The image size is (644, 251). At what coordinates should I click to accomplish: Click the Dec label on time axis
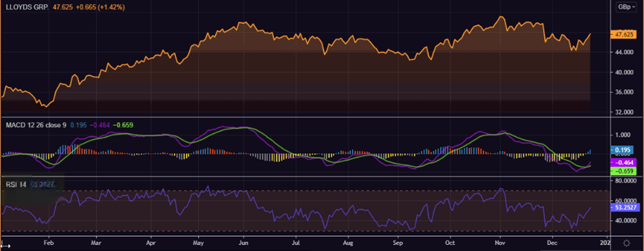(x=553, y=243)
